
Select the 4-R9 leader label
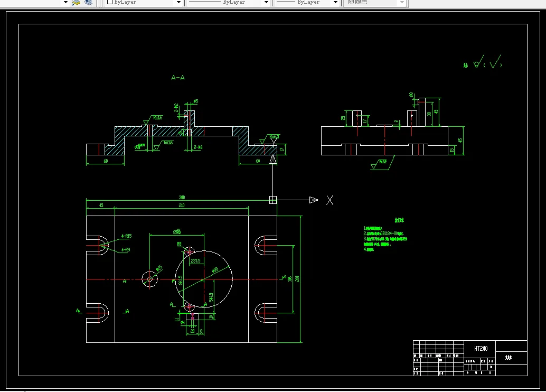click(x=126, y=250)
